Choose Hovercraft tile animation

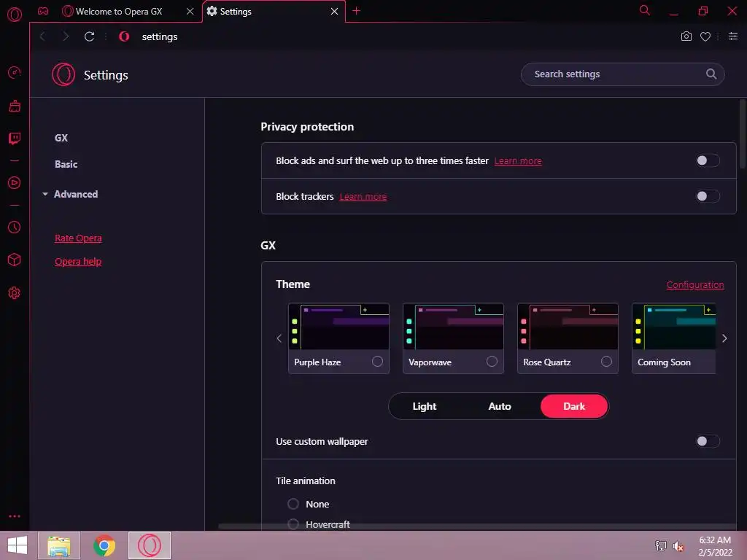pyautogui.click(x=293, y=524)
